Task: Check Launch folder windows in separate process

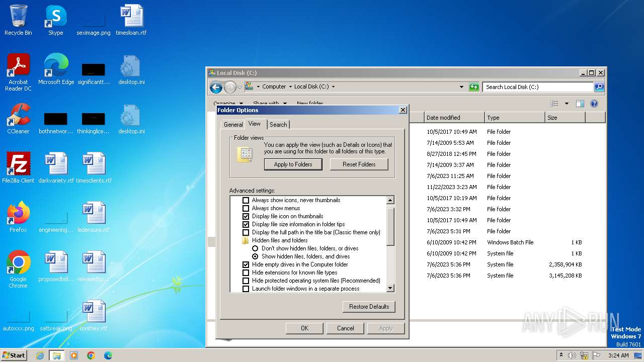Action: [246, 289]
